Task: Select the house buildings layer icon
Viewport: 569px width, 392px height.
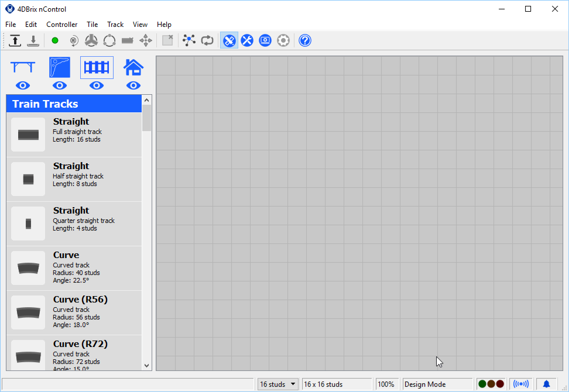Action: [133, 67]
